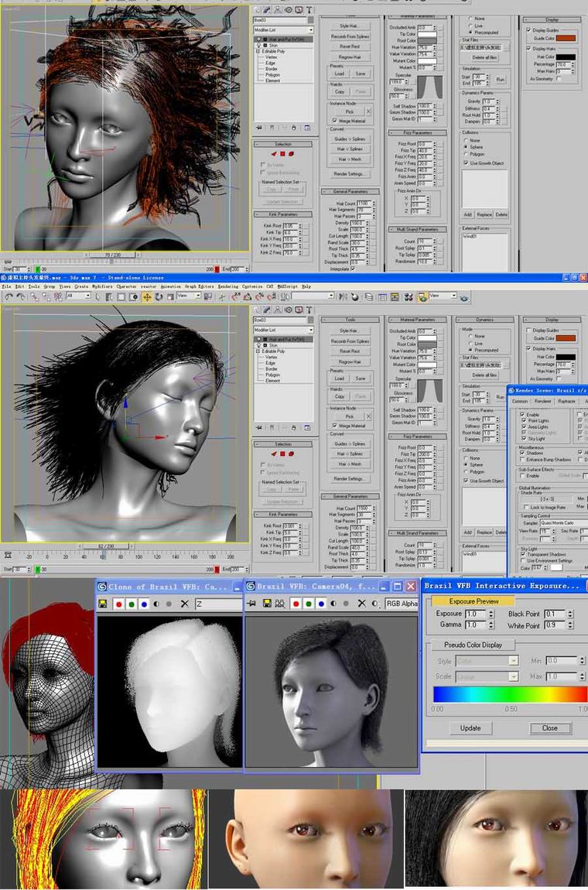Image resolution: width=588 pixels, height=890 pixels.
Task: Toggle Transparent Shadows checkbox
Action: pos(523,554)
